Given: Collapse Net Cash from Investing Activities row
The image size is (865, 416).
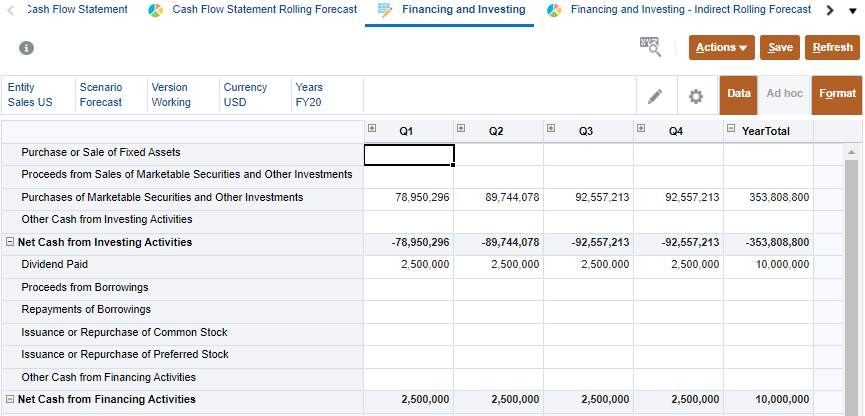Looking at the screenshot, I should click(10, 242).
